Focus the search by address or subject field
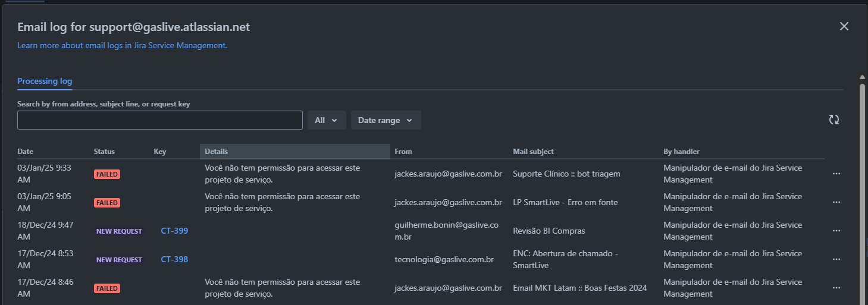Screen dimensions: 868x305 (x=160, y=120)
